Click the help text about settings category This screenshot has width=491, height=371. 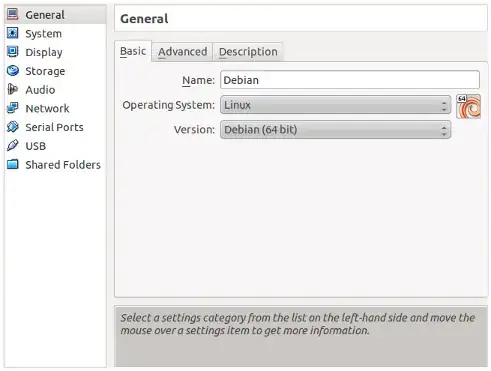[x=298, y=324]
